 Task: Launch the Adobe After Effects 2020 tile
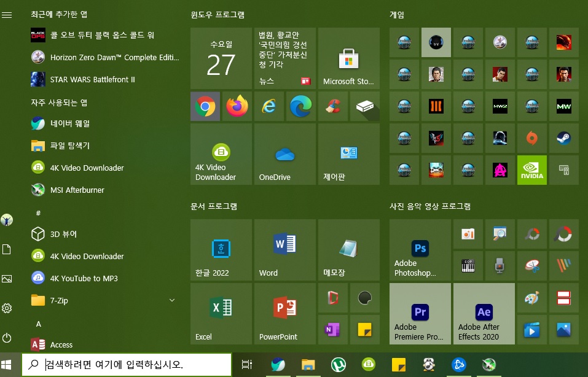pyautogui.click(x=484, y=314)
